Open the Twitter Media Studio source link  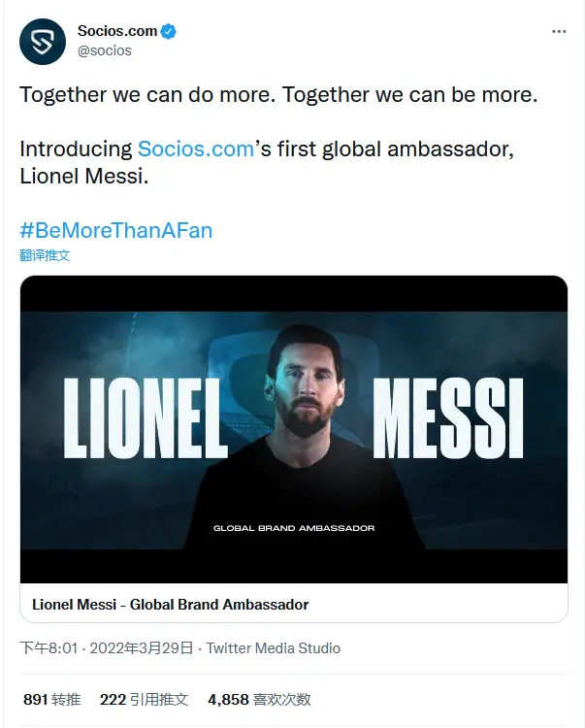pos(274,647)
